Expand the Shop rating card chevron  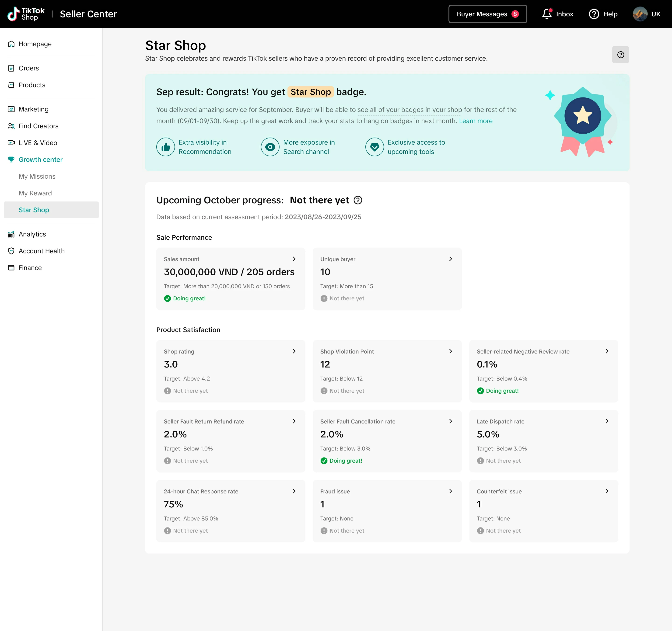294,351
